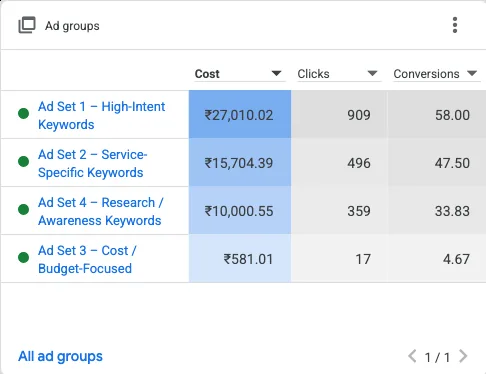Select the 58.00 conversions cell

pos(437,115)
